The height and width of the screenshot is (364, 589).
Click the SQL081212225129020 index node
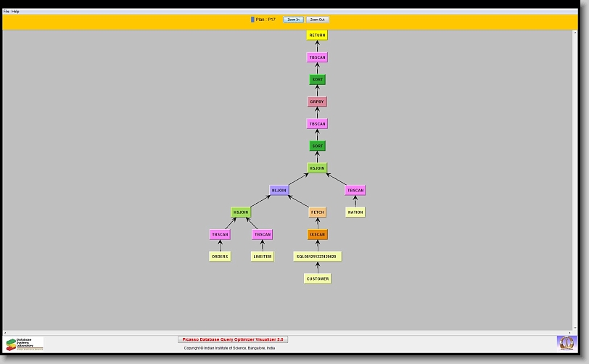tap(317, 256)
